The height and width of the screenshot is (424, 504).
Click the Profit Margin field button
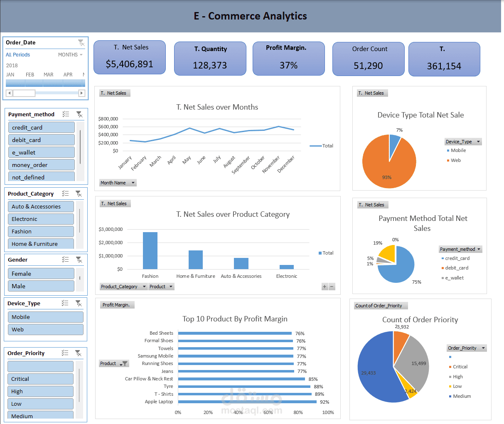click(117, 304)
